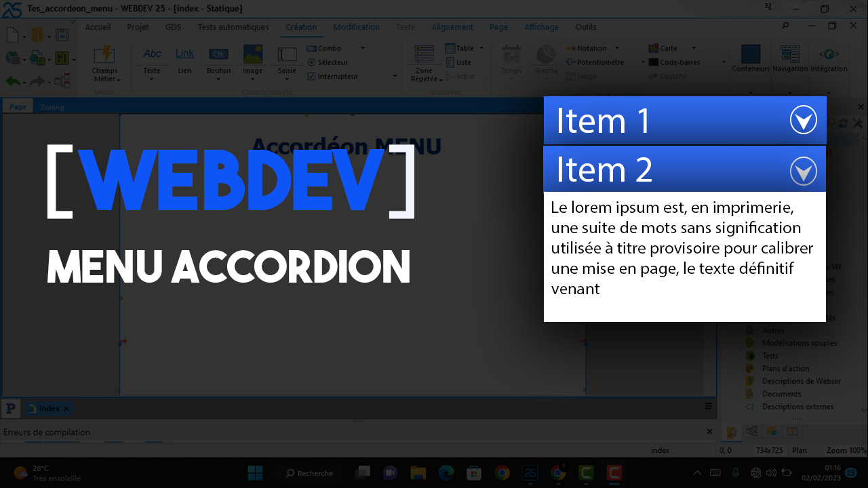868x488 pixels.
Task: Open the New document dropdown arrow
Action: [25, 37]
